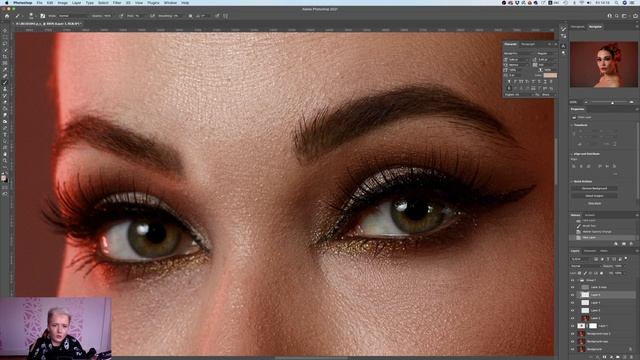
Task: Select the Spot Healing Brush tool
Action: coord(5,76)
